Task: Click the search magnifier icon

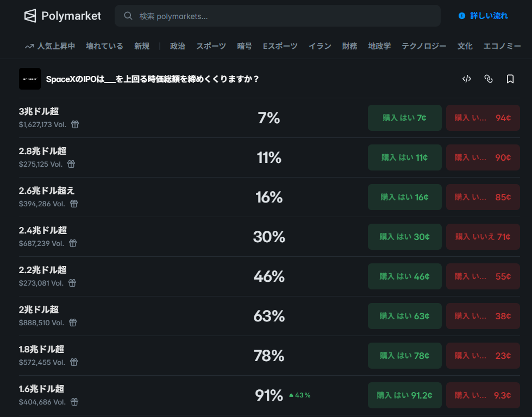Action: coord(128,16)
